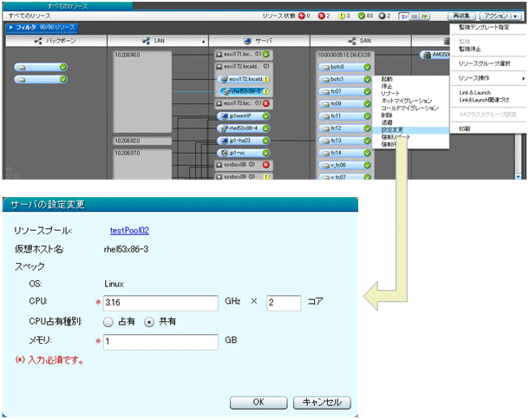The width and height of the screenshot is (530, 420).
Task: Expand the esxi171 server group
Action: [x=219, y=54]
